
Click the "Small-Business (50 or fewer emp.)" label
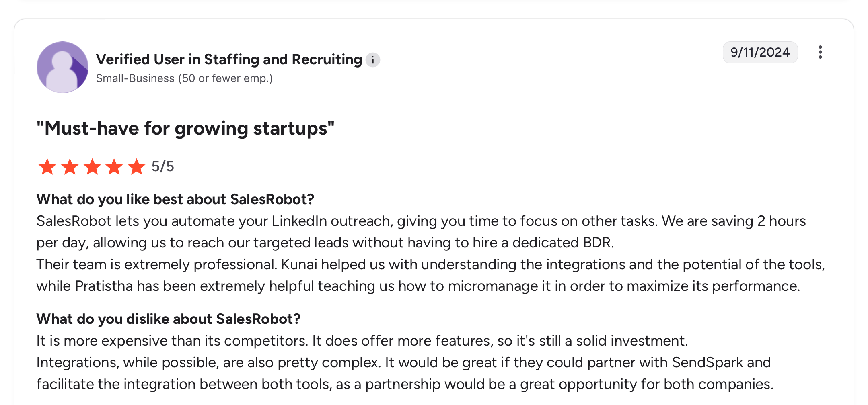(184, 78)
